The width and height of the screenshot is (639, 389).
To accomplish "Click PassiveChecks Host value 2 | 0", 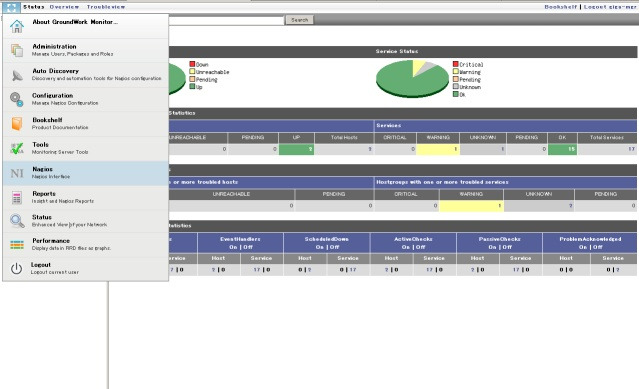I will point(478,270).
